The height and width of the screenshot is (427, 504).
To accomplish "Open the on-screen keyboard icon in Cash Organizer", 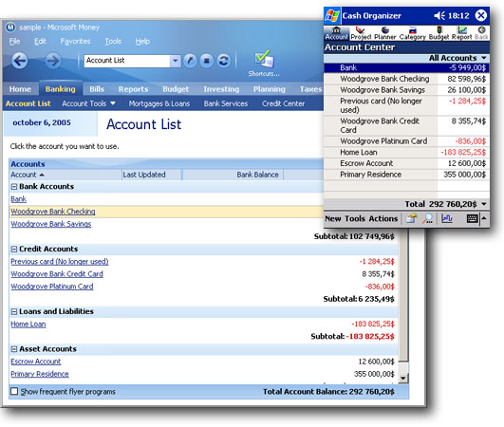I will point(472,218).
